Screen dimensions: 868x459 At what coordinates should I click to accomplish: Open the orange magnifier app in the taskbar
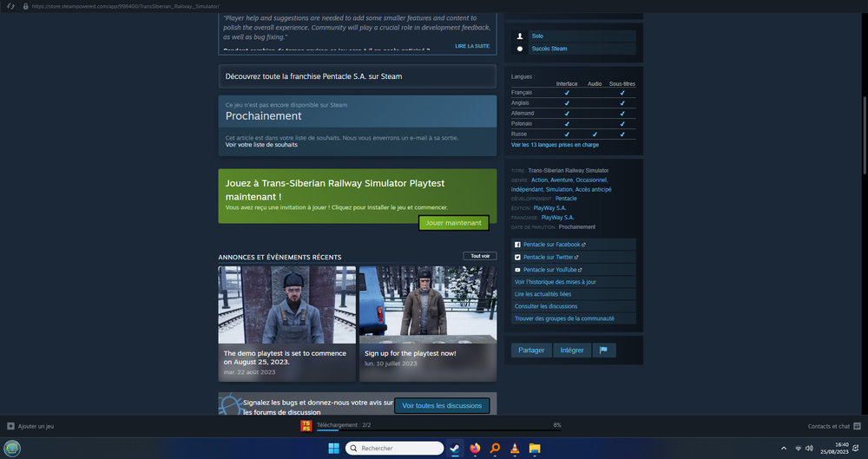(495, 448)
